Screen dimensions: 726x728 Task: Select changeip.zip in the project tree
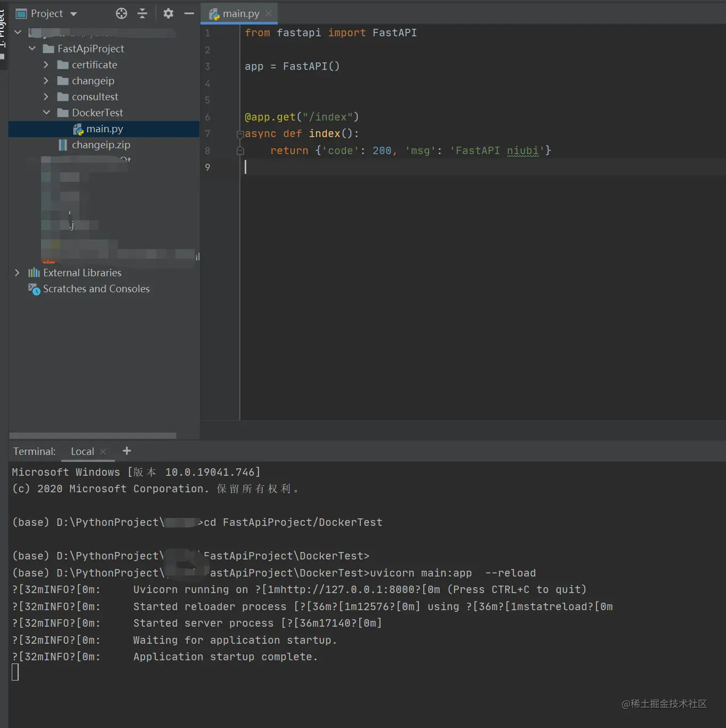point(104,145)
